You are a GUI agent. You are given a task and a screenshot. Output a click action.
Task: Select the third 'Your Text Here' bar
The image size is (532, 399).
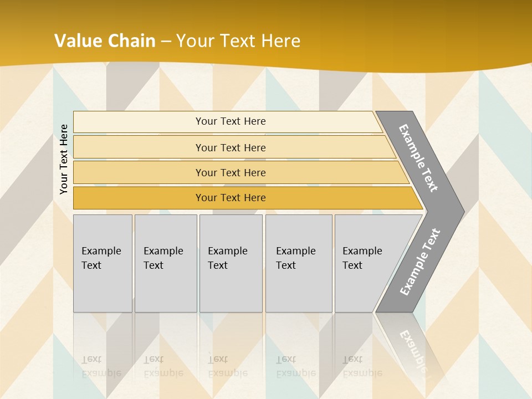pos(231,172)
